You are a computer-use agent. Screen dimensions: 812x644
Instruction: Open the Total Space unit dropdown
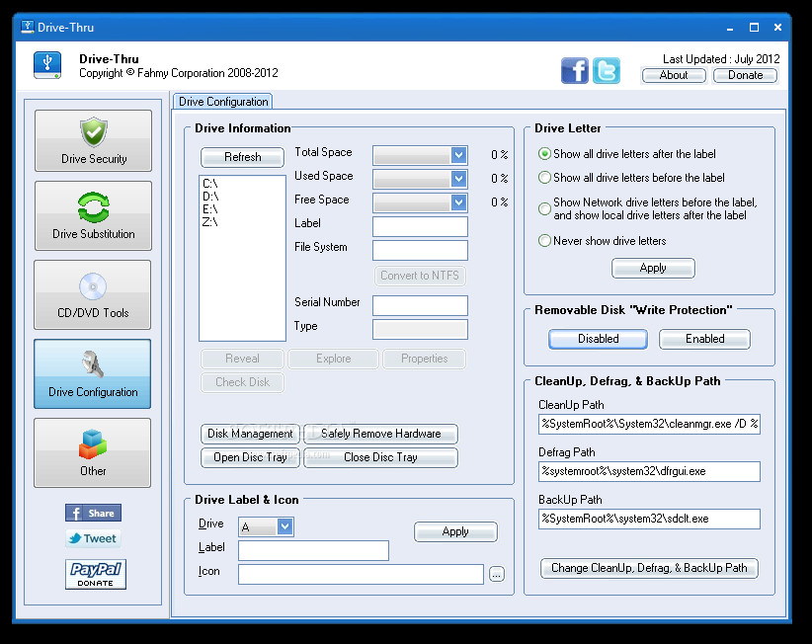(458, 155)
